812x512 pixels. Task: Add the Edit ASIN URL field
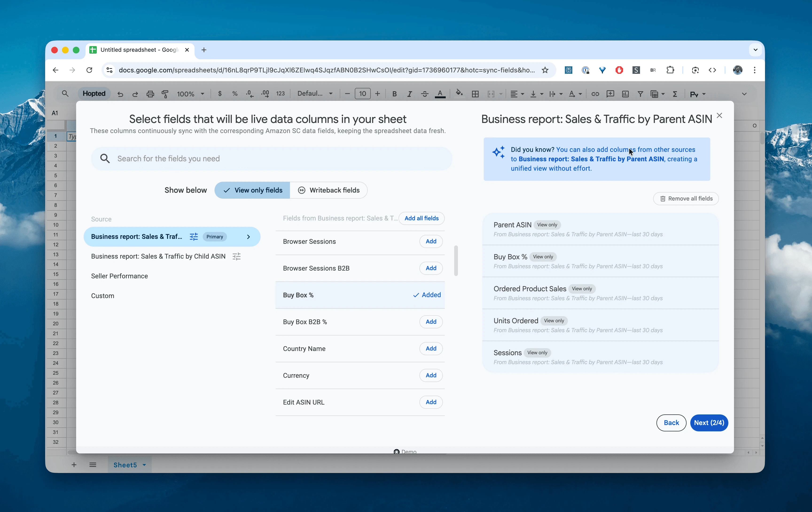431,402
